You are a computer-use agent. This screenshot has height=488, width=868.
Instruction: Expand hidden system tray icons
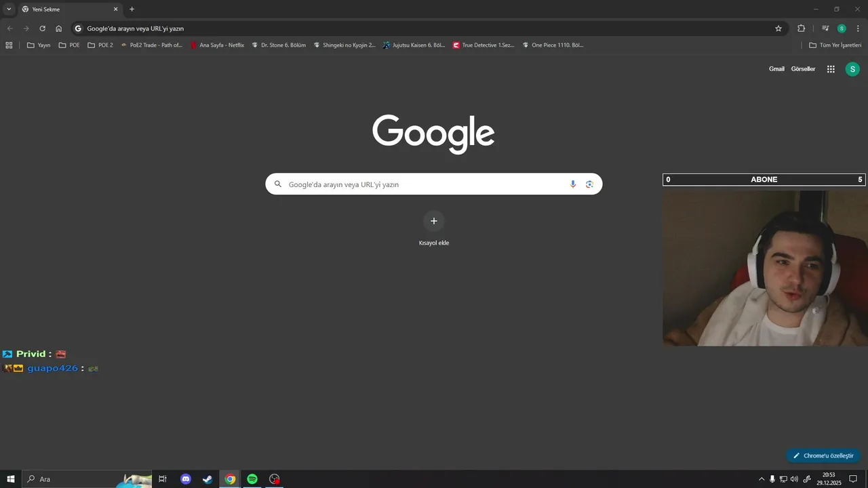(x=761, y=479)
